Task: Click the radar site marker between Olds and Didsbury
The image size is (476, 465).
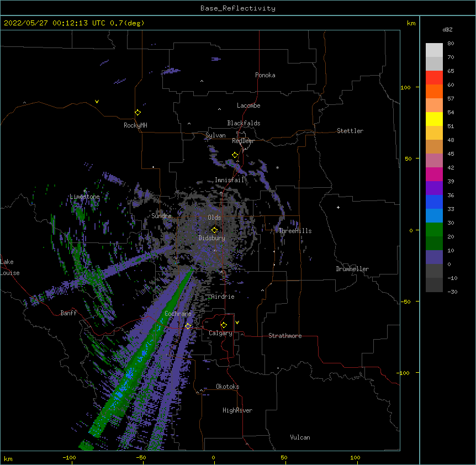Action: tap(214, 230)
